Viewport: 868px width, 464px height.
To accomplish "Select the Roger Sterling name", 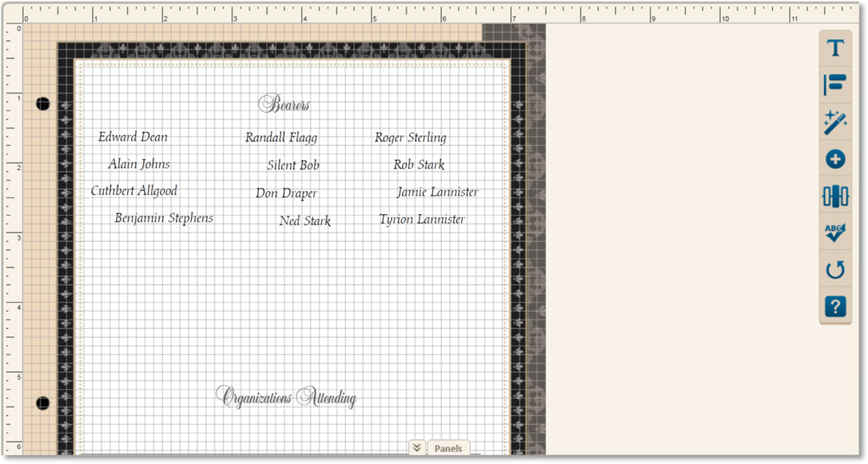I will pos(410,138).
